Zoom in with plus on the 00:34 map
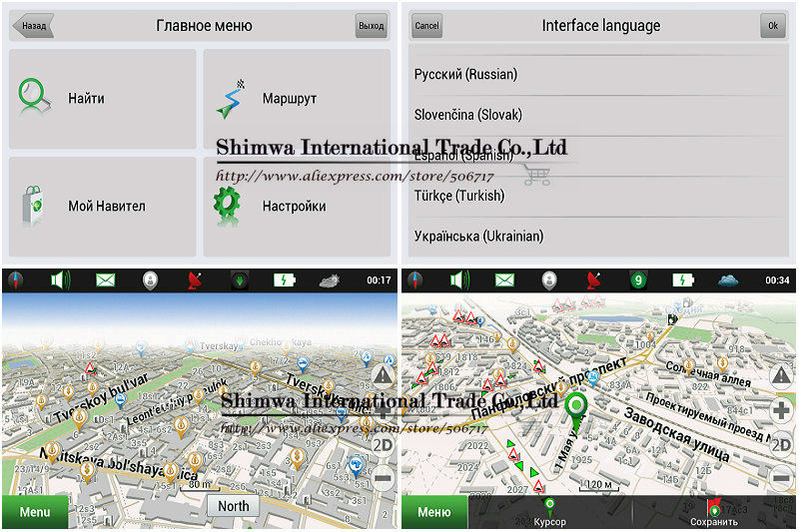 781,410
